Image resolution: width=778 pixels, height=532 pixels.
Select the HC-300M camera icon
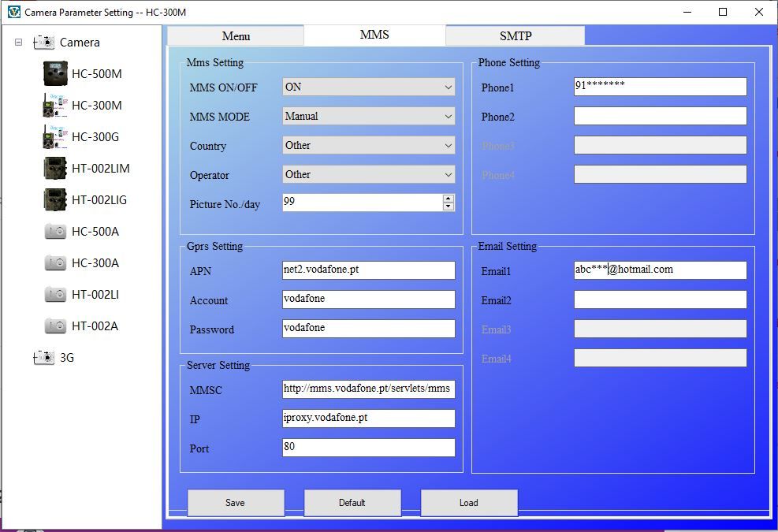click(55, 106)
